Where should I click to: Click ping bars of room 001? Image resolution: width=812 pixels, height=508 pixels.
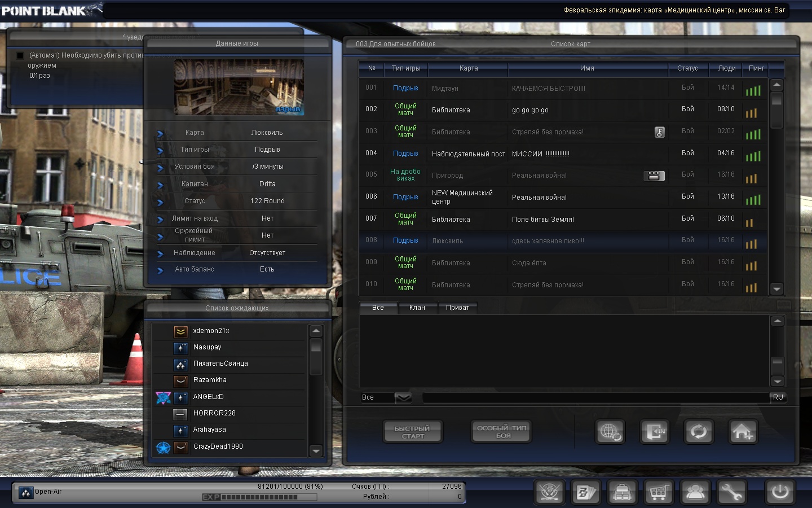click(753, 90)
